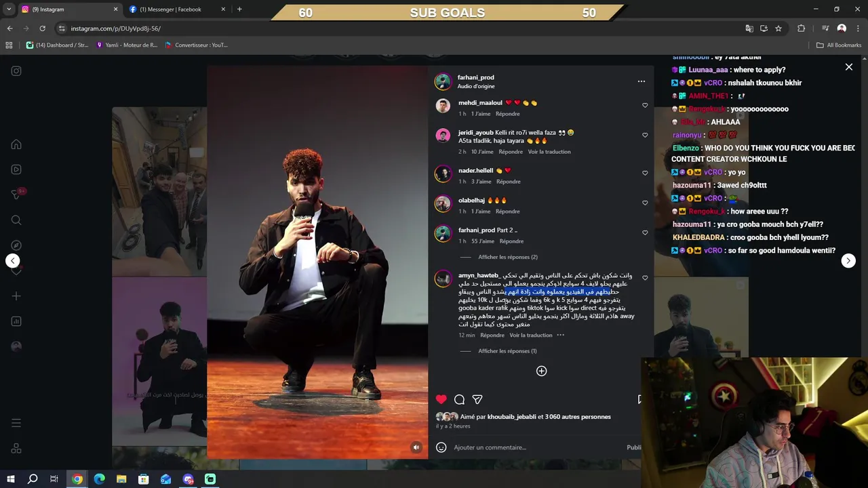
Task: Open Create plus icon in sidebar
Action: click(x=16, y=296)
